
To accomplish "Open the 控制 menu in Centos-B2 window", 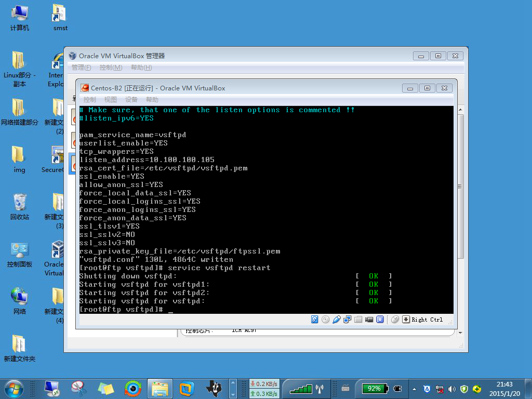I will [89, 99].
